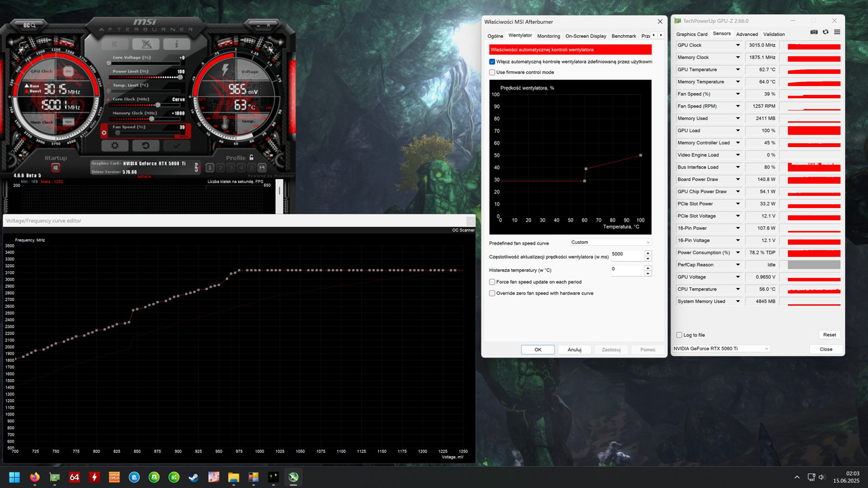Toggle automatic user-defined fan control checkbox
Viewport: 868px width, 488px height.
492,62
